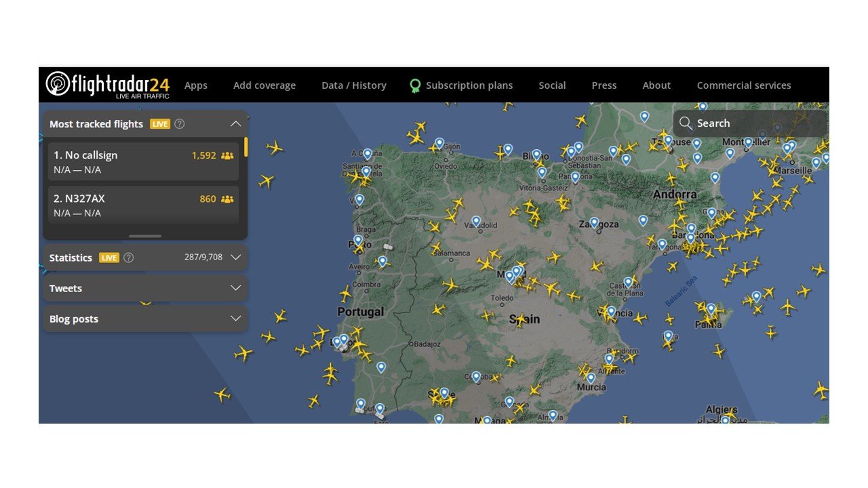Open the Apps menu
This screenshot has width=868, height=488.
click(x=196, y=85)
